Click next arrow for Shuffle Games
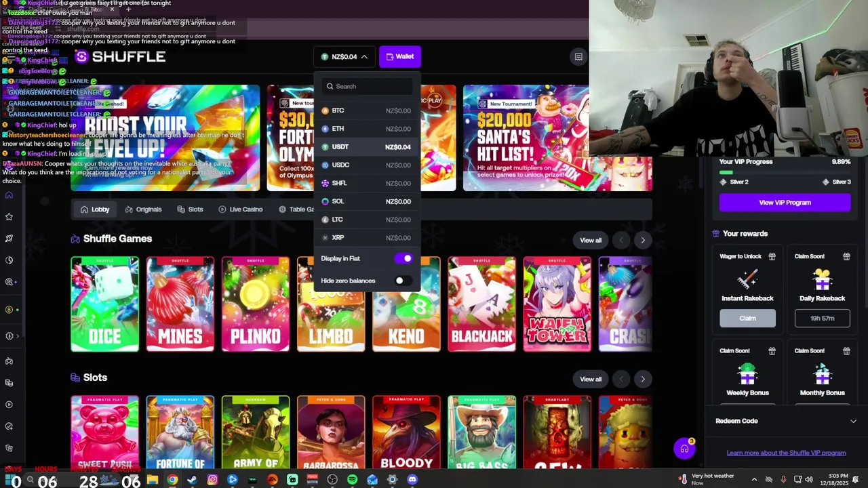Viewport: 868px width, 488px height. 643,240
